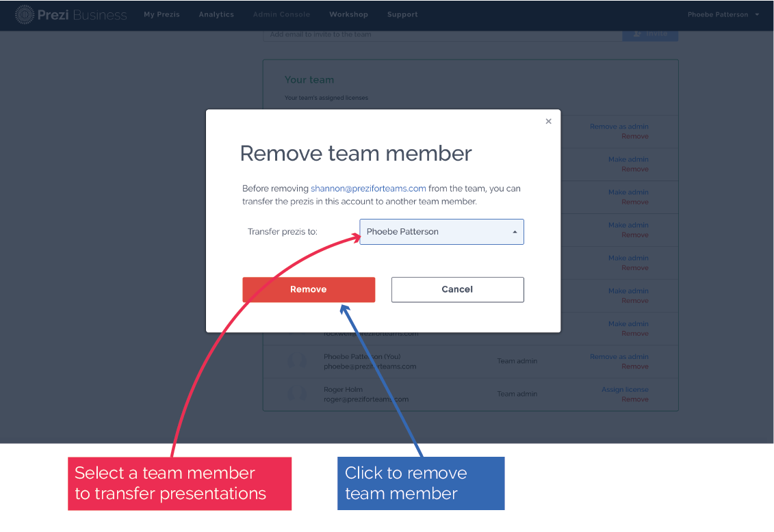Open the Transfer prezis to dropdown
This screenshot has width=774, height=532.
tap(441, 232)
